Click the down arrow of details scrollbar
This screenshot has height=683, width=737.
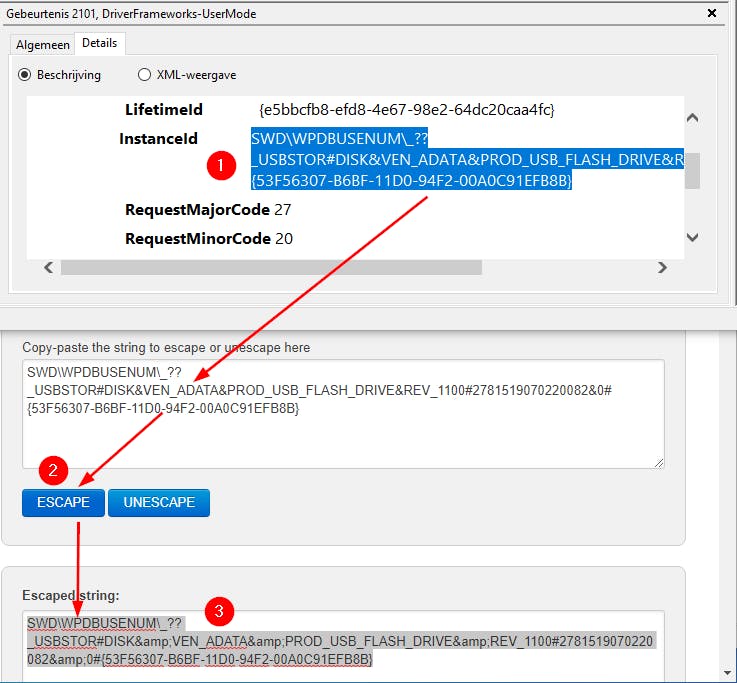click(x=692, y=237)
